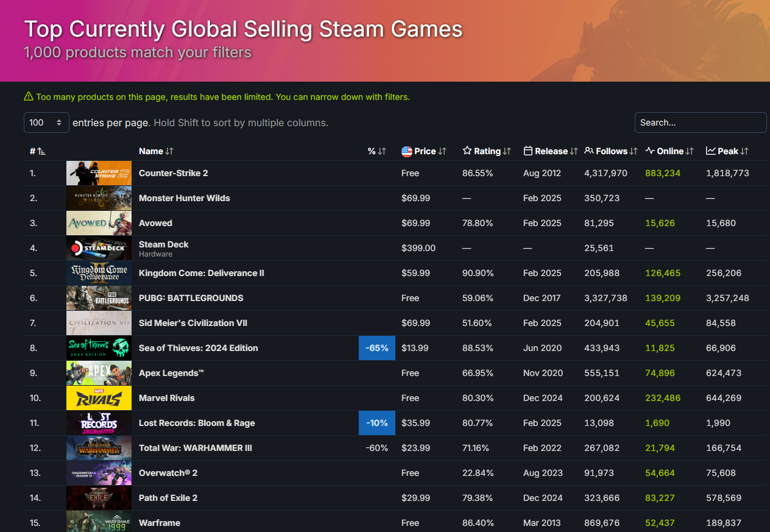Open Total War Warhammer III thumbnail
The image size is (770, 532).
click(x=99, y=448)
